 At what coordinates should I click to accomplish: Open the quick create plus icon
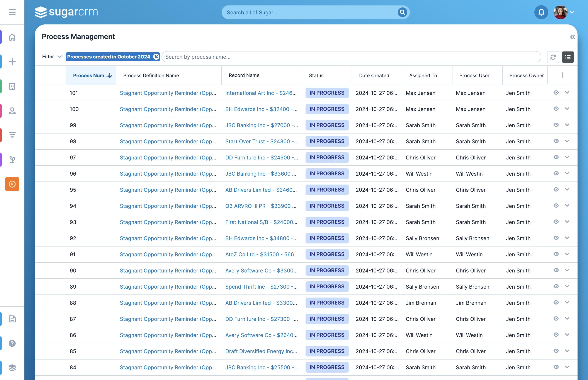12,62
